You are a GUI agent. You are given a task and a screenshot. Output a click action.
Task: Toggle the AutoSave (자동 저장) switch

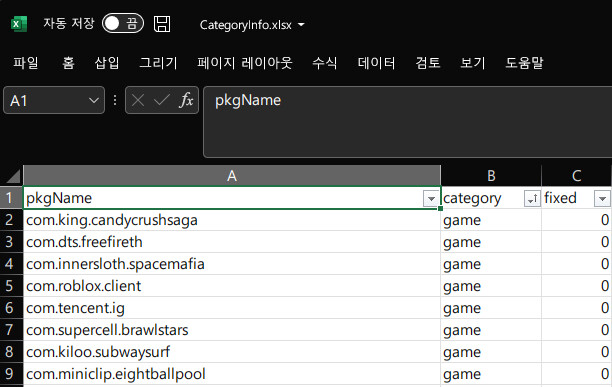[123, 23]
